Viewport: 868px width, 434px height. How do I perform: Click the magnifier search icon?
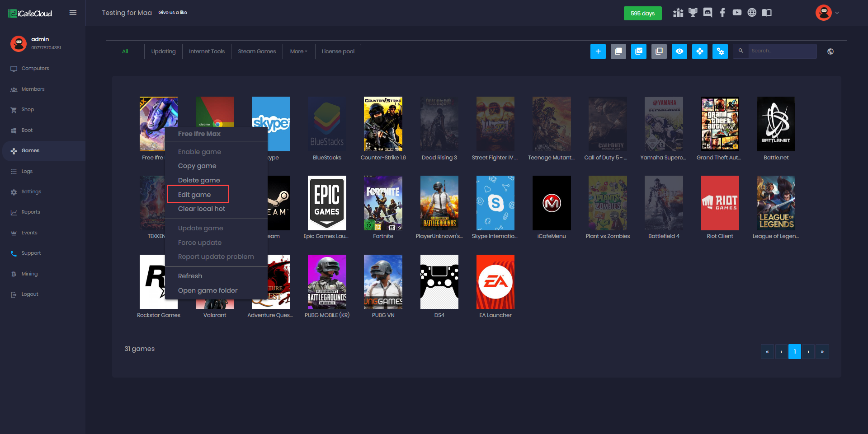coord(741,51)
